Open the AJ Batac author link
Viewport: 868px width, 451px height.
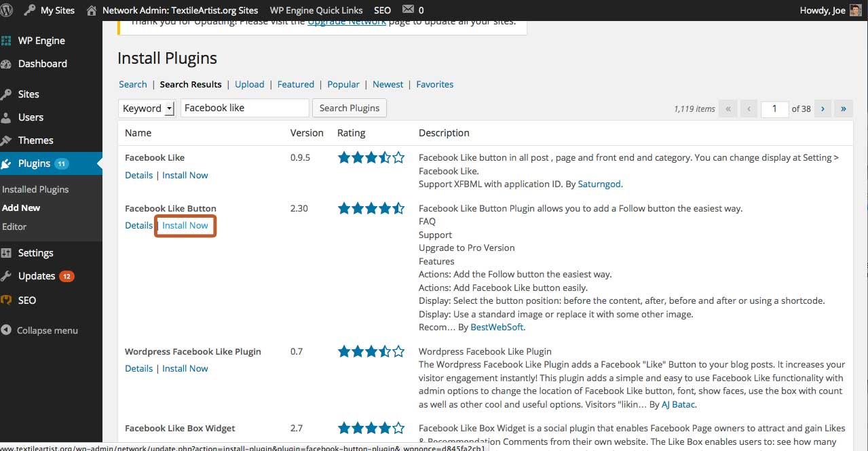point(677,404)
